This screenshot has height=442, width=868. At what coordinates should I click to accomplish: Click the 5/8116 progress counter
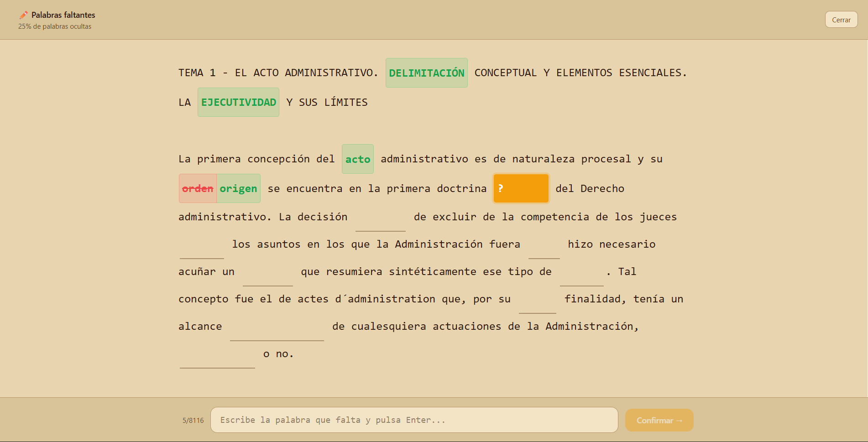pyautogui.click(x=193, y=421)
